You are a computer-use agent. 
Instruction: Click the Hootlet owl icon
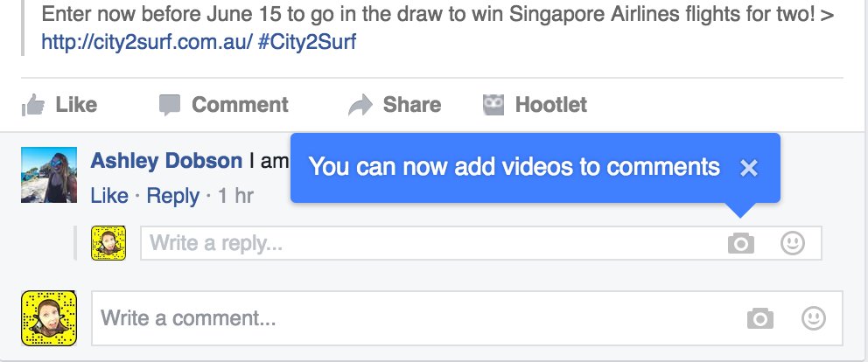coord(493,105)
